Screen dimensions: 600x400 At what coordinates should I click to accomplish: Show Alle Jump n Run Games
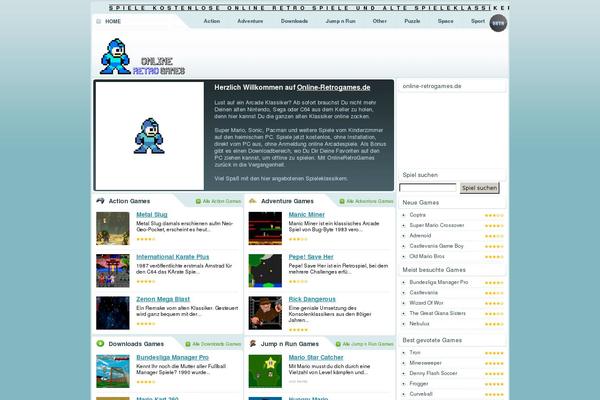tap(365, 344)
